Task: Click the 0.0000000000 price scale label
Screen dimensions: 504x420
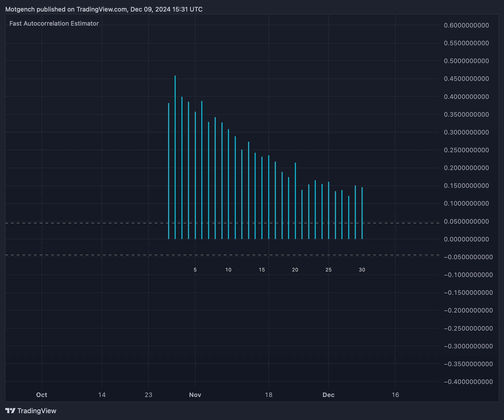Action: (x=466, y=239)
